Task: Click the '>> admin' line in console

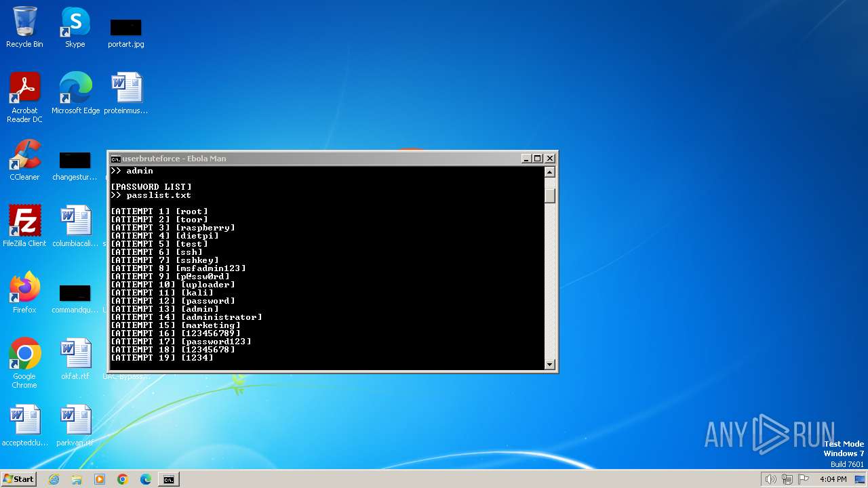Action: 132,171
